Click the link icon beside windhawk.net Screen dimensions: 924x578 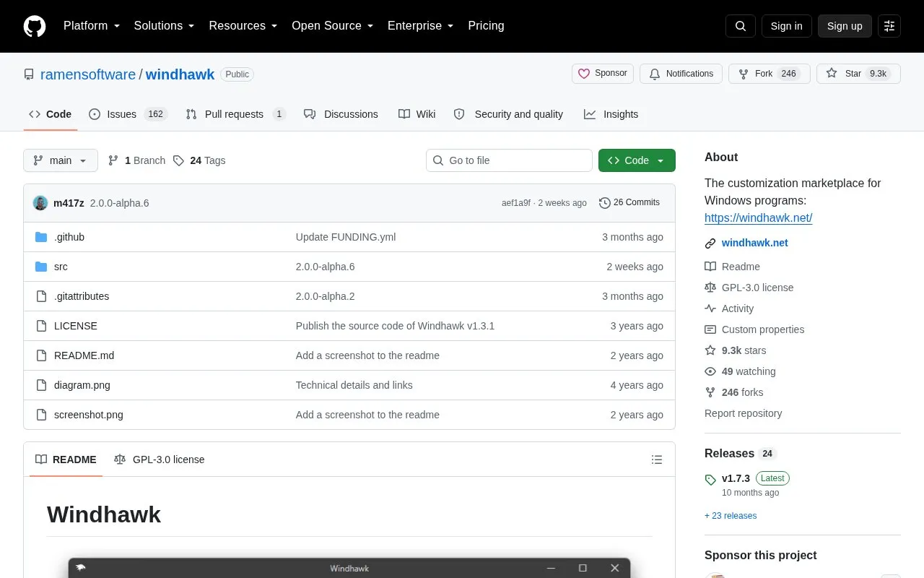point(710,243)
